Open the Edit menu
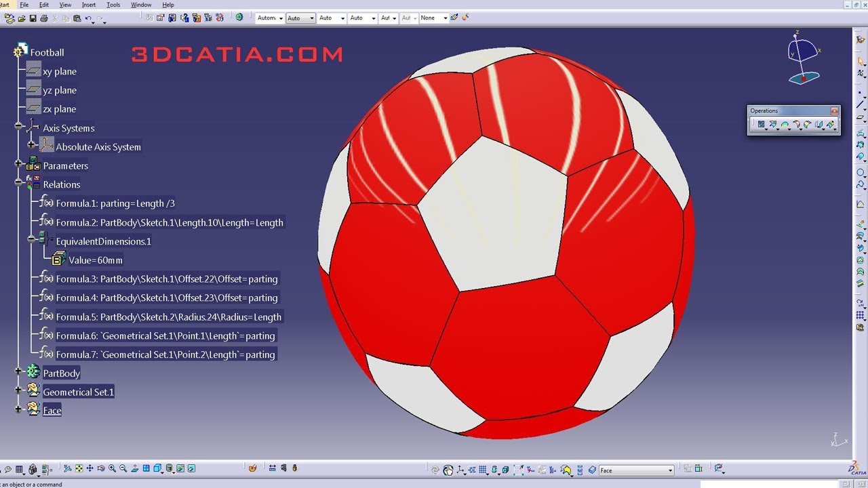868x488 pixels. [43, 5]
